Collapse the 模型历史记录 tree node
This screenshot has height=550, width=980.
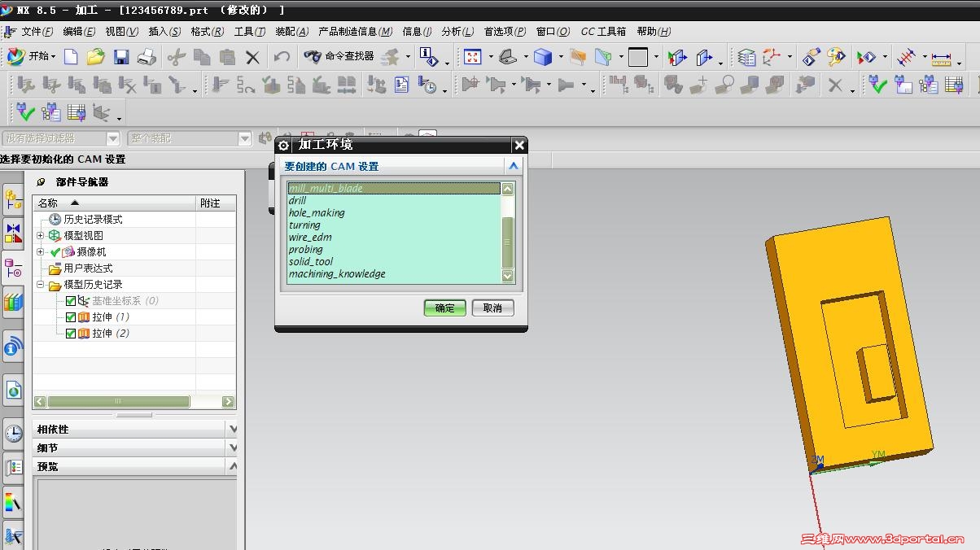(x=41, y=285)
